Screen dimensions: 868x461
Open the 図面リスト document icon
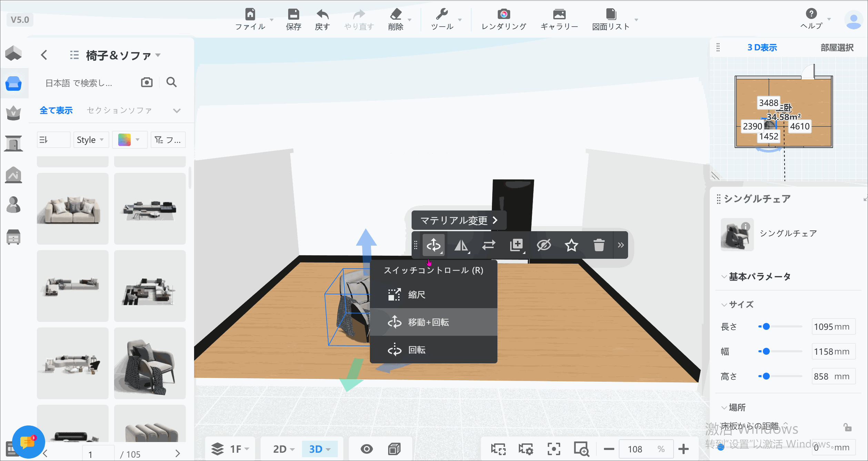click(x=611, y=14)
